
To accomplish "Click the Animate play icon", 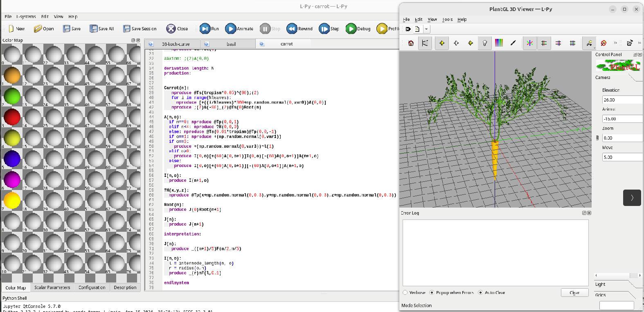I will [230, 29].
